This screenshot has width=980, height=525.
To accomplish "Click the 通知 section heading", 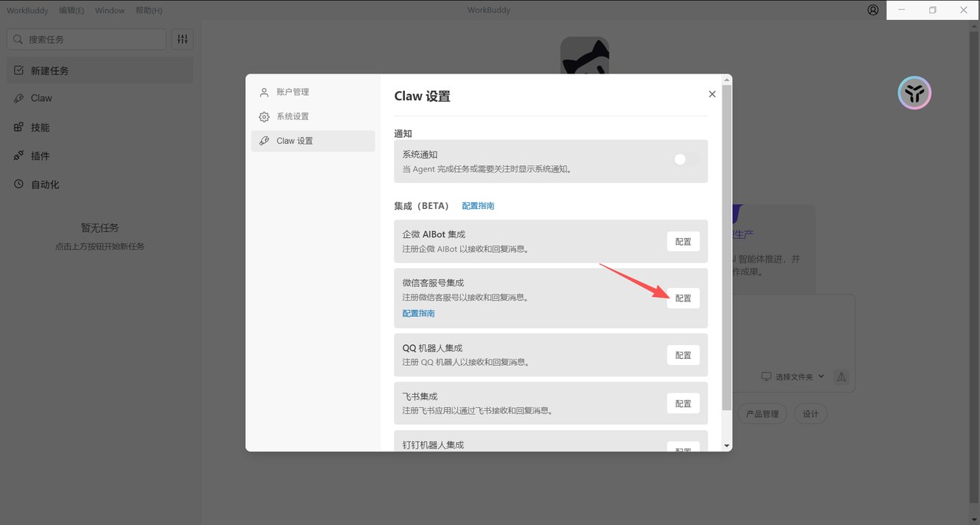I will pos(403,134).
